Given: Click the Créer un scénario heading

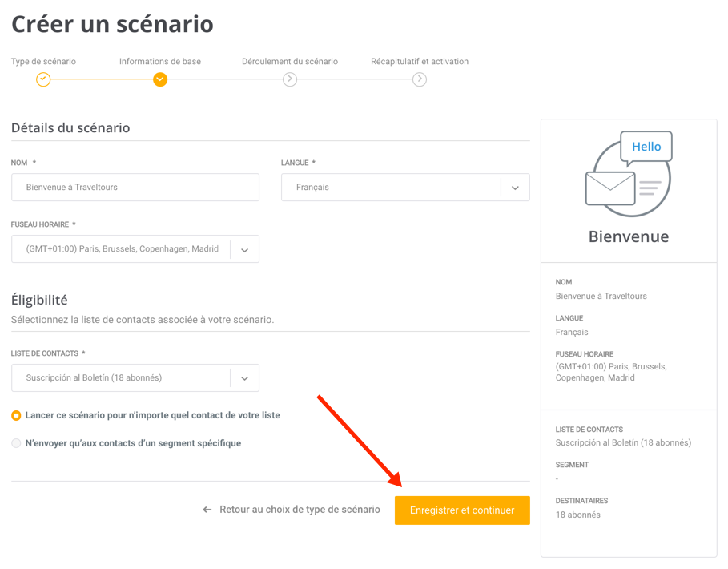Looking at the screenshot, I should click(112, 24).
